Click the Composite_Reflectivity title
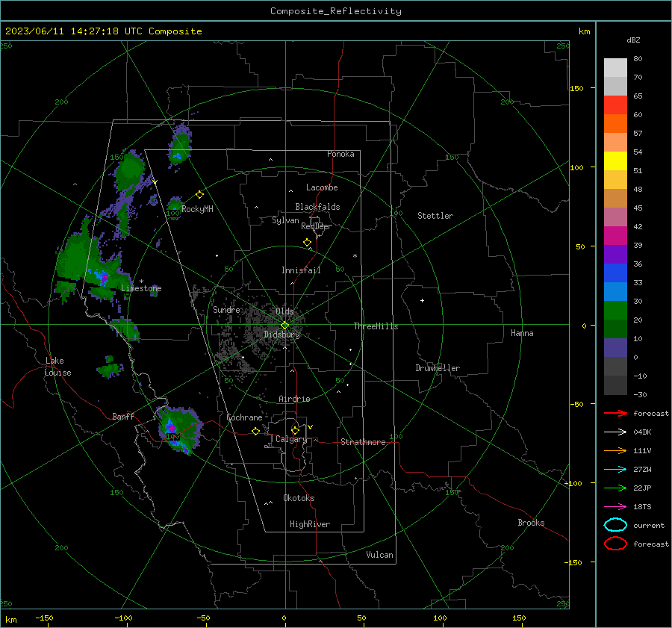 point(335,11)
